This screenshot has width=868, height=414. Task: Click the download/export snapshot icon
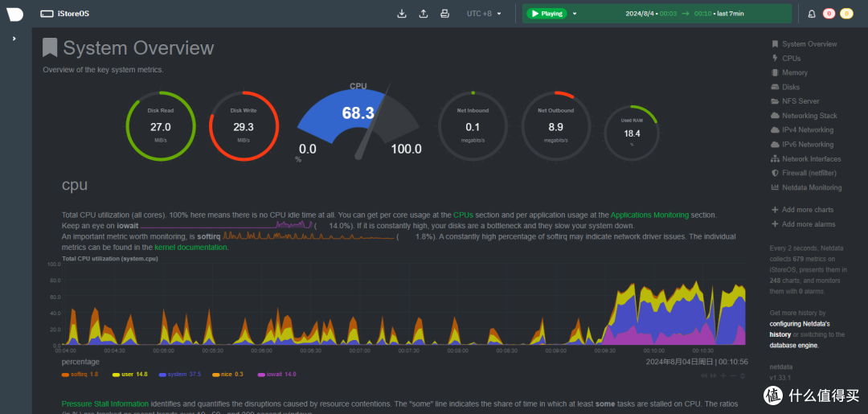pos(402,14)
